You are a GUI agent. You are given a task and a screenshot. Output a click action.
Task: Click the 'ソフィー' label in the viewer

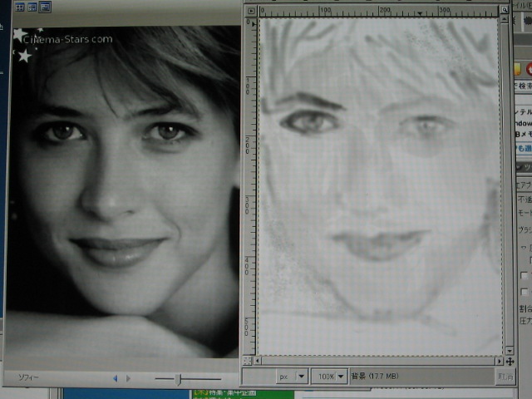tap(28, 377)
